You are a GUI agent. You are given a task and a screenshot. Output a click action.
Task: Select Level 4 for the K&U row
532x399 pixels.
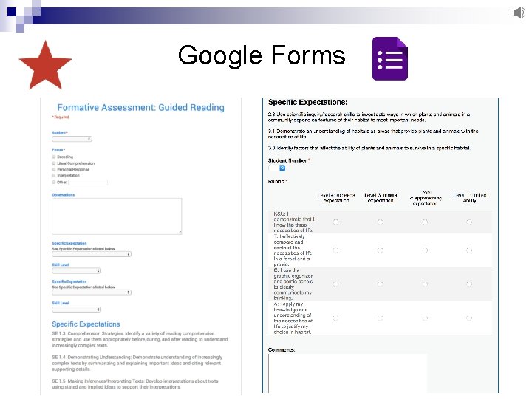335,222
